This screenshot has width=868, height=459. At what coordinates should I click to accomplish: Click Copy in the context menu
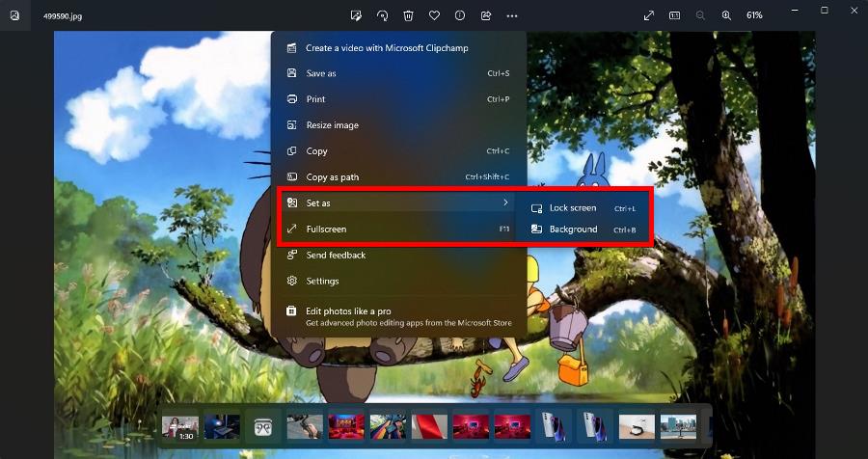coord(398,151)
